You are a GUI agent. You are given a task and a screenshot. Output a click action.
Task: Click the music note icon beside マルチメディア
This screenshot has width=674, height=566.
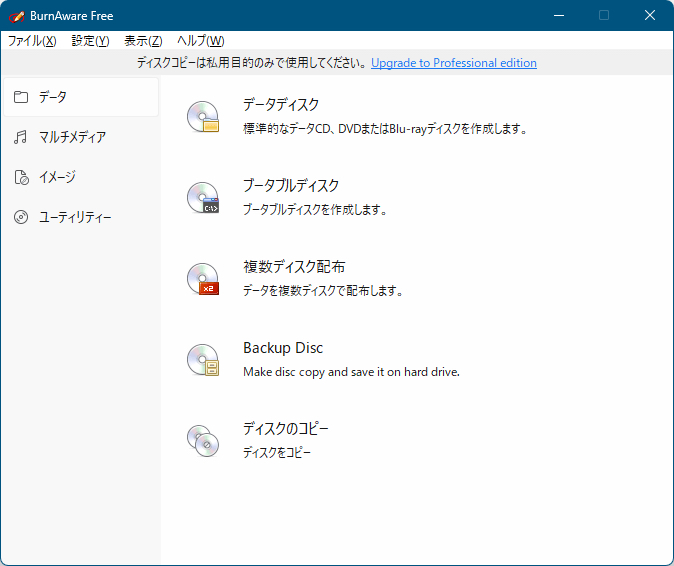21,137
